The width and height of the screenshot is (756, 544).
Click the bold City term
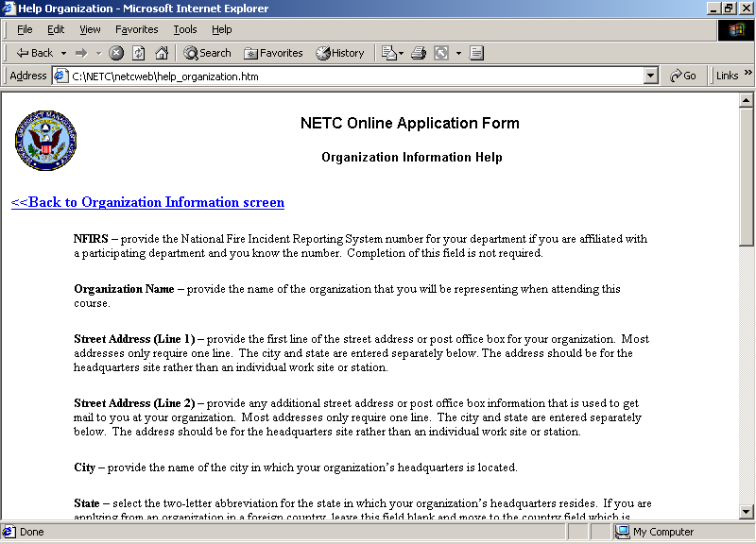pos(84,467)
